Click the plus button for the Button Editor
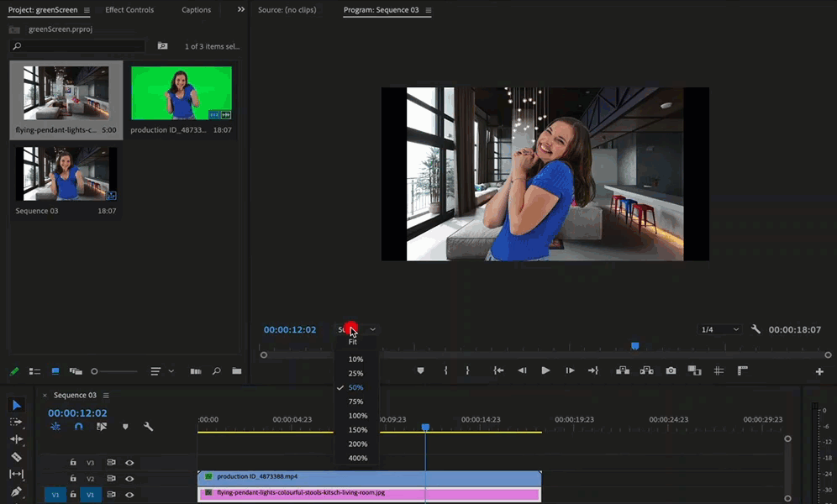The image size is (837, 504). tap(819, 370)
